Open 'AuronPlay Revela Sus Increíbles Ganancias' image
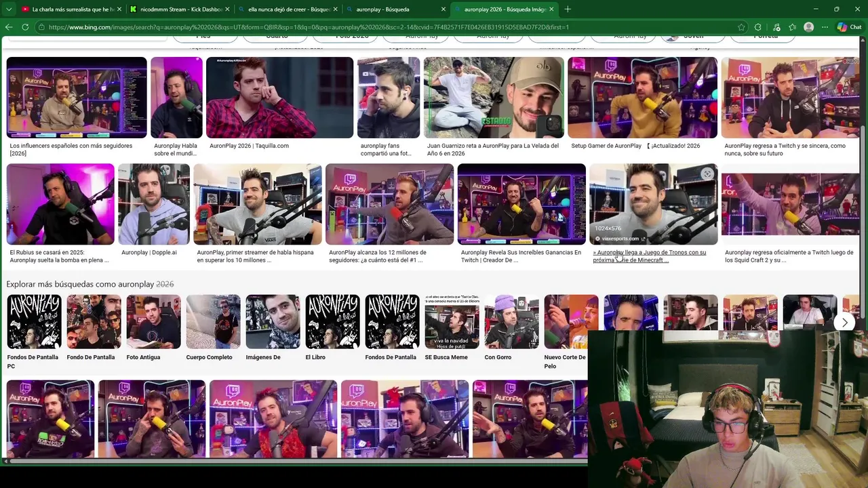Viewport: 868px width, 488px height. [x=521, y=204]
